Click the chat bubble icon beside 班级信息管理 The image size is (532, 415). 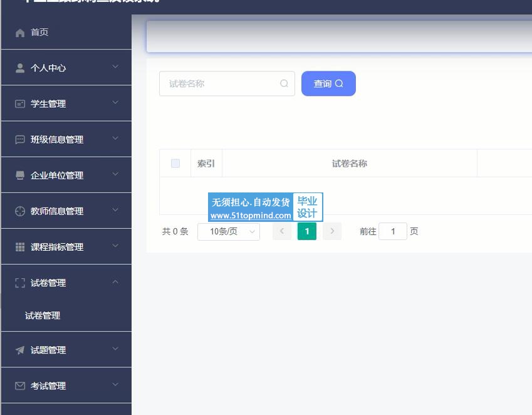point(20,139)
